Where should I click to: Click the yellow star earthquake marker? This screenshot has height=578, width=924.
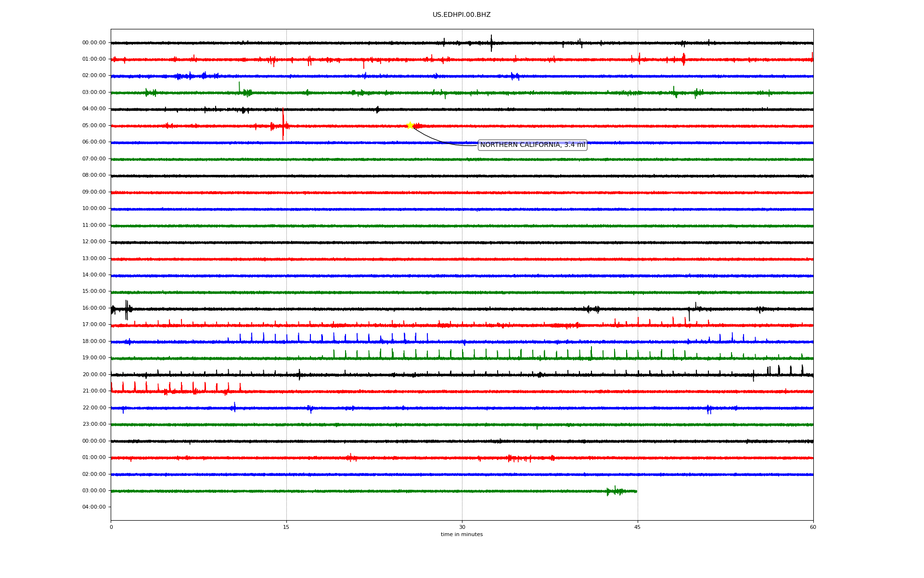point(410,125)
